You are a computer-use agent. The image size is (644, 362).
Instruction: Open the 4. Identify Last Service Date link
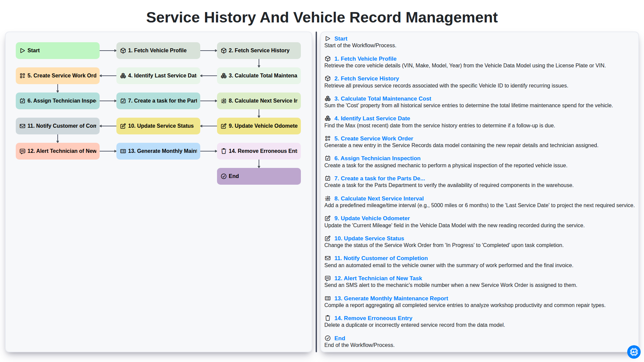click(372, 118)
